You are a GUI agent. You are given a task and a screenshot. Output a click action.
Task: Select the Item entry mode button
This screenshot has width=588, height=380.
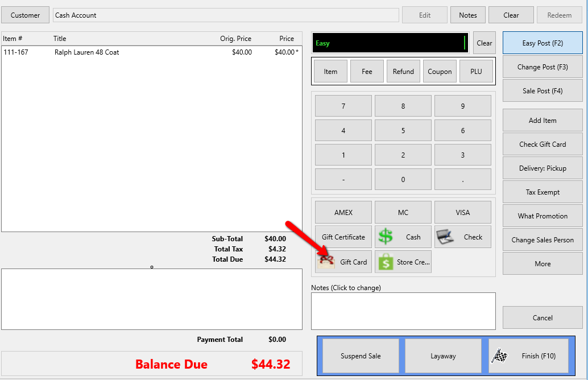coord(330,71)
